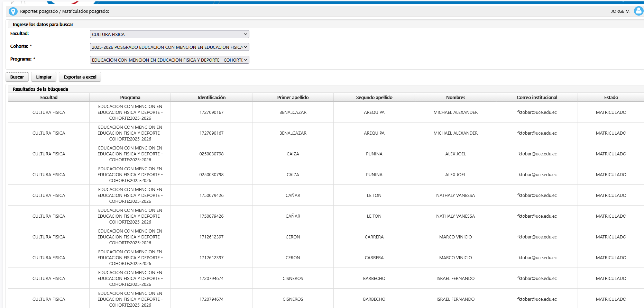The image size is (644, 308).
Task: Expand the Programa dropdown selector
Action: coord(169,60)
